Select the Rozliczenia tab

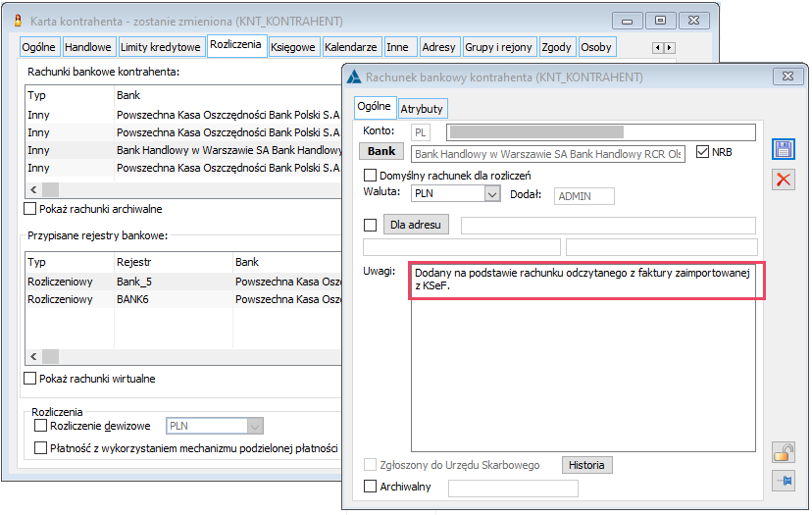[235, 44]
